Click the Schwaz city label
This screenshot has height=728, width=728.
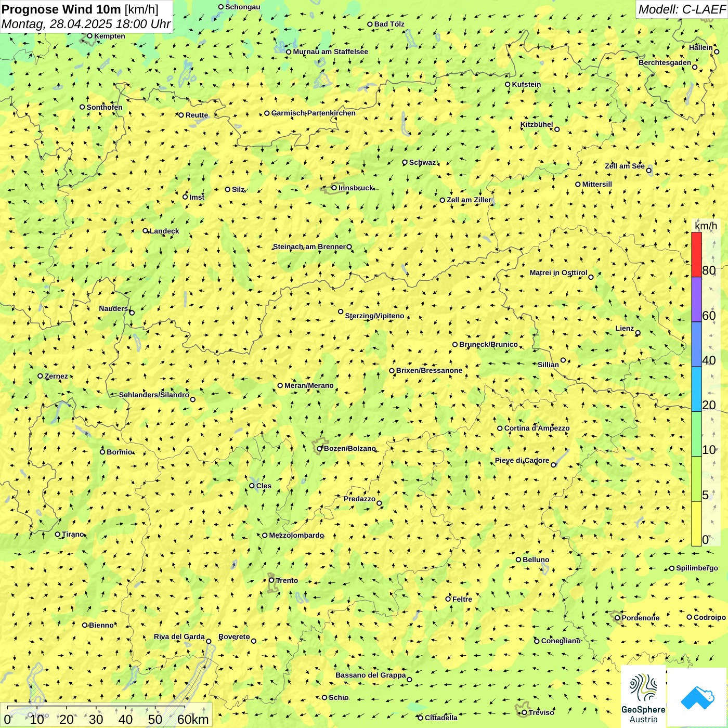pyautogui.click(x=422, y=162)
